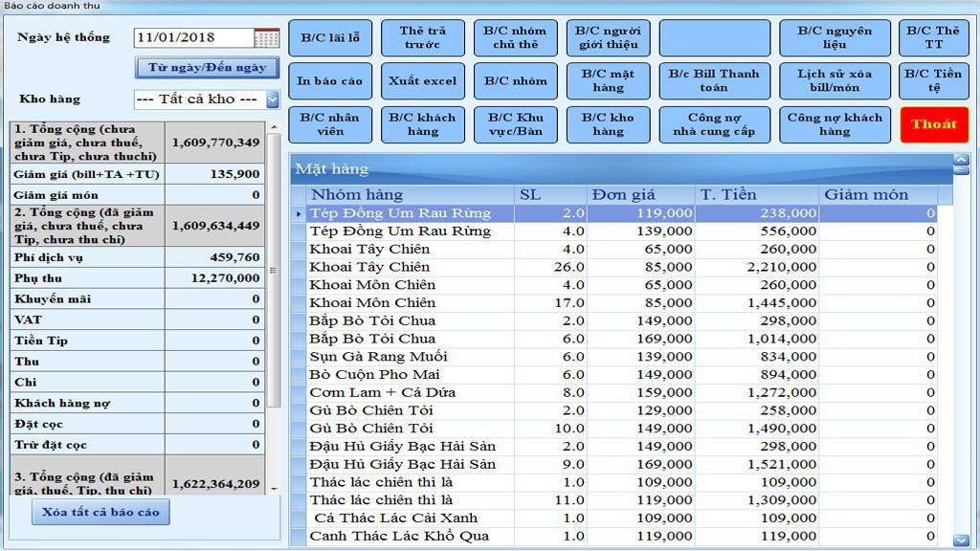Sort by the Nhóm hàng column header
Image resolution: width=980 pixels, height=551 pixels.
click(410, 195)
